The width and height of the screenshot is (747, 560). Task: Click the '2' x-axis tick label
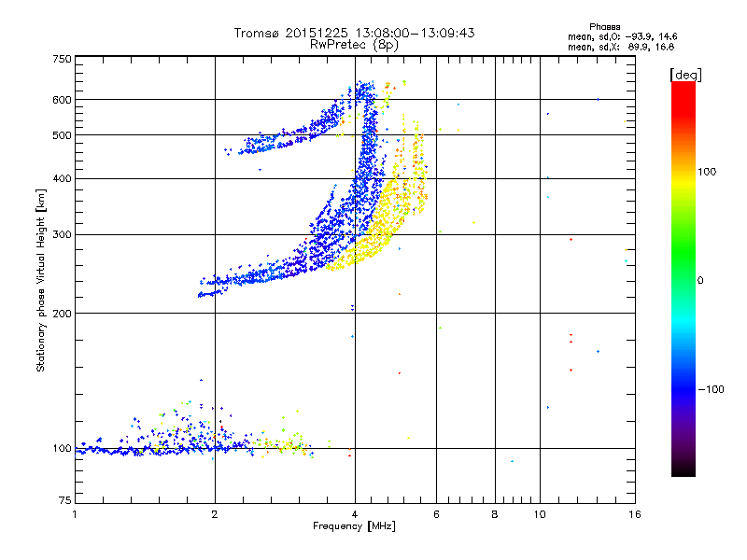pyautogui.click(x=215, y=514)
